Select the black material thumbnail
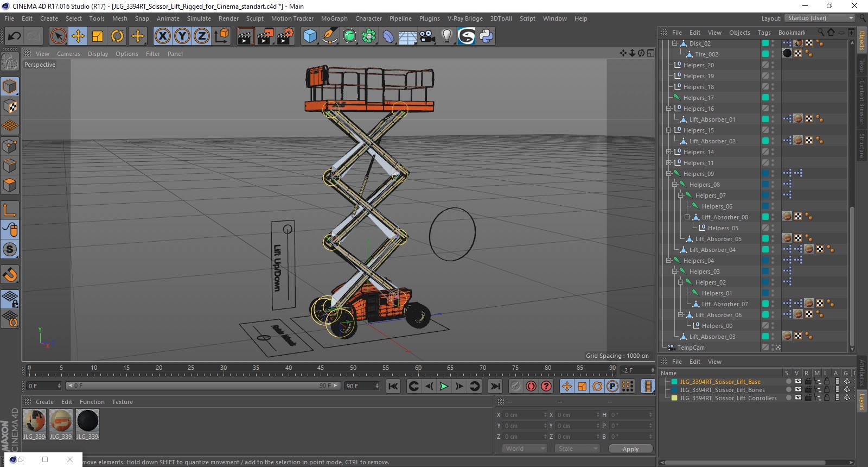 [x=87, y=421]
